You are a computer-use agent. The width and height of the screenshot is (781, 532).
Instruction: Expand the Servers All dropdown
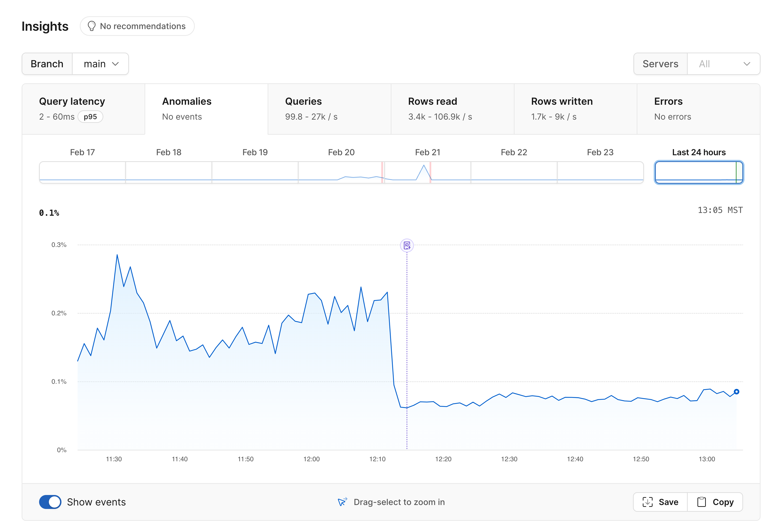click(x=724, y=64)
